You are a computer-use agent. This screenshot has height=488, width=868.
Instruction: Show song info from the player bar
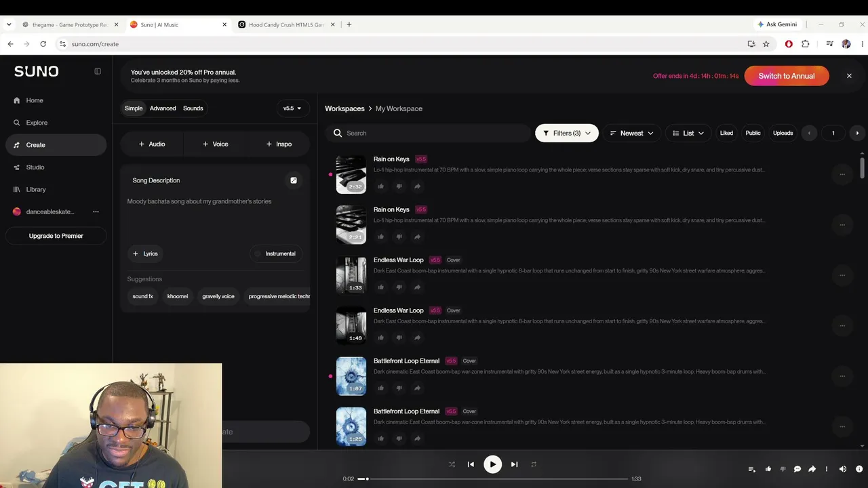coord(859,469)
